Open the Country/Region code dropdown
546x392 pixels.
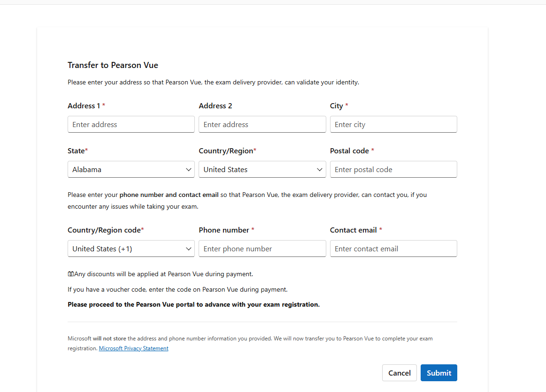tap(131, 249)
